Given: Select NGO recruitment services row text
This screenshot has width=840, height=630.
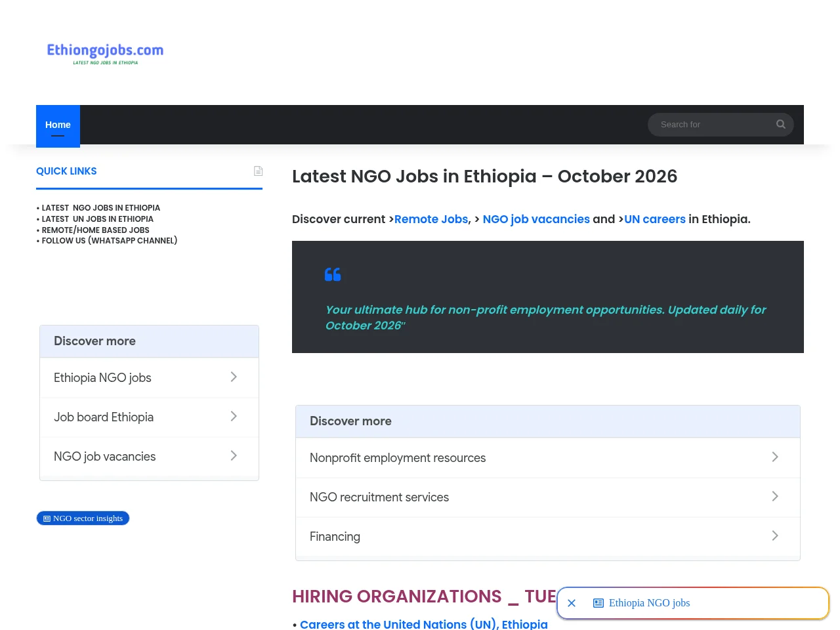Looking at the screenshot, I should point(379,497).
